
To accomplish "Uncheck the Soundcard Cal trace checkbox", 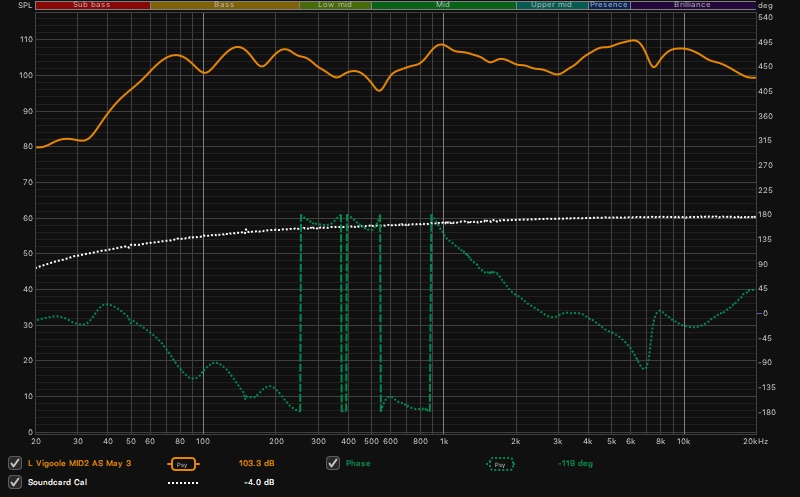I will pos(15,482).
